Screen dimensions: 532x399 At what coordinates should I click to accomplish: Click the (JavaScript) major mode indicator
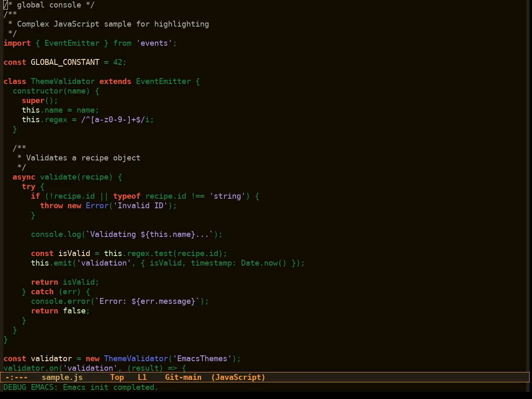click(238, 377)
